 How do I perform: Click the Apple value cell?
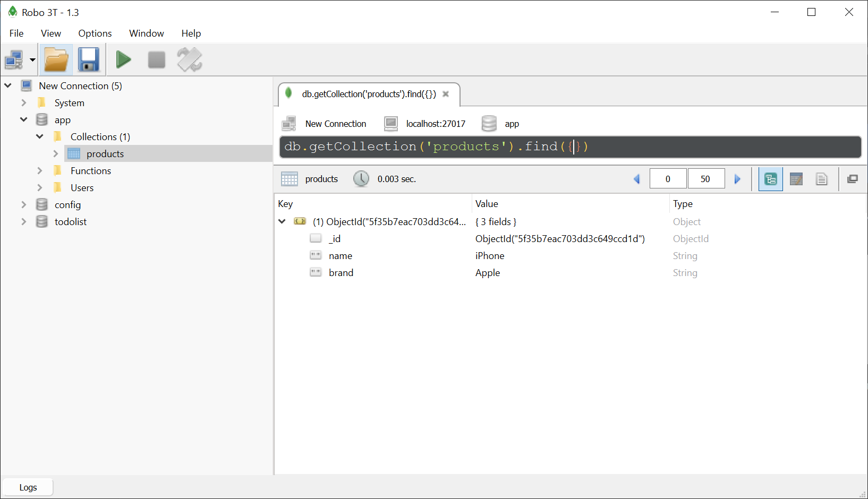[488, 272]
